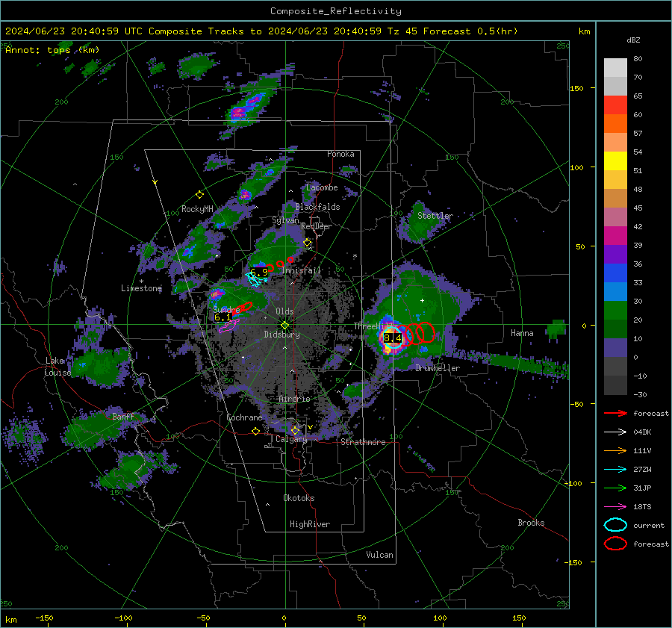Click the 6.1 storm top label
The height and width of the screenshot is (628, 672).
pos(223,317)
